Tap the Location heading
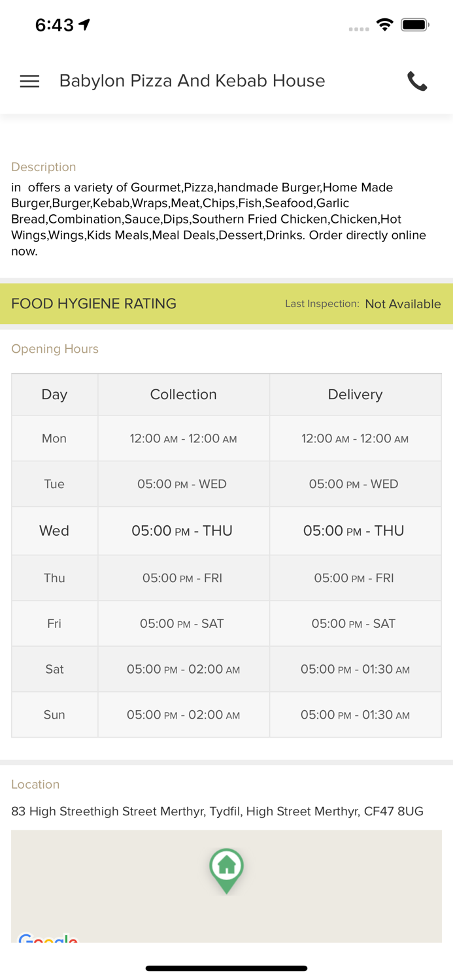Viewport: 453px width, 980px height. tap(35, 784)
